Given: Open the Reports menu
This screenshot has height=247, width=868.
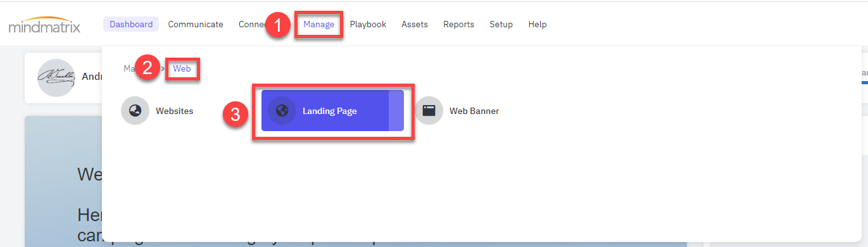Looking at the screenshot, I should pyautogui.click(x=458, y=25).
